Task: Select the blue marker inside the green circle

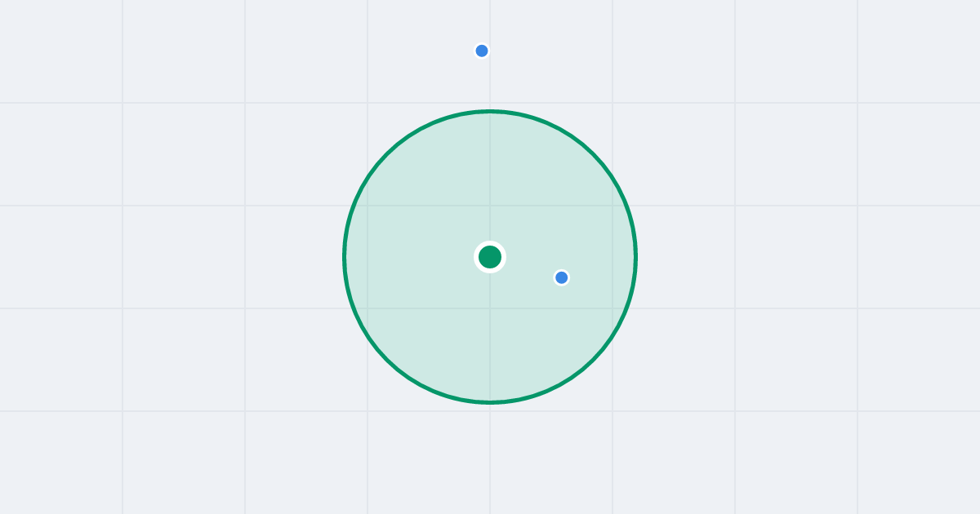Action: (561, 277)
